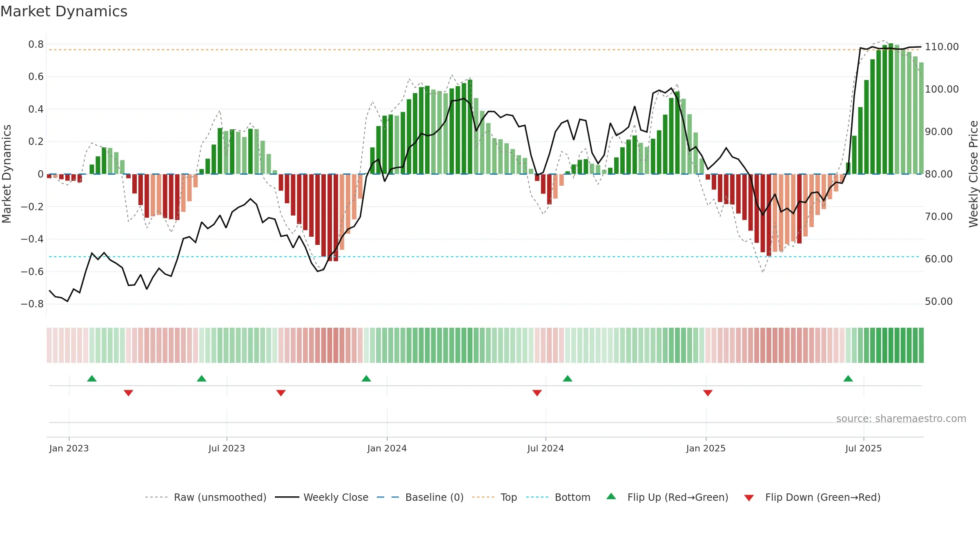Click the Jan 2023 x-axis label
Image resolution: width=980 pixels, height=551 pixels.
pyautogui.click(x=69, y=448)
